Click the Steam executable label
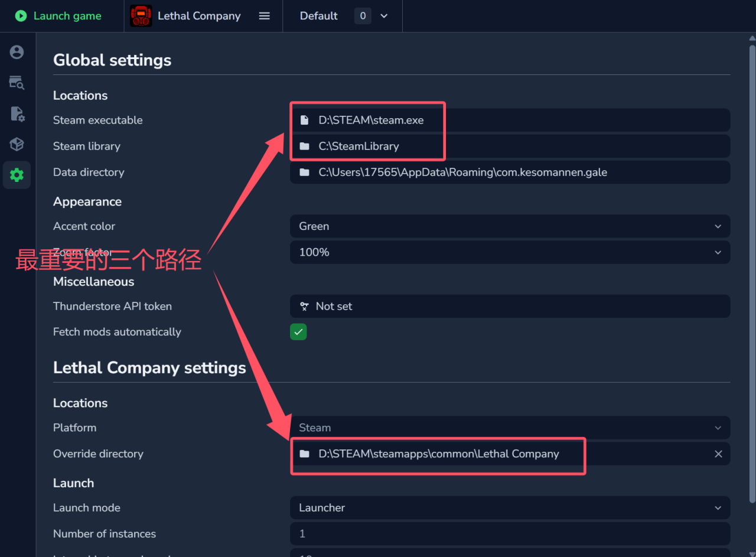Image resolution: width=756 pixels, height=557 pixels. pyautogui.click(x=98, y=120)
